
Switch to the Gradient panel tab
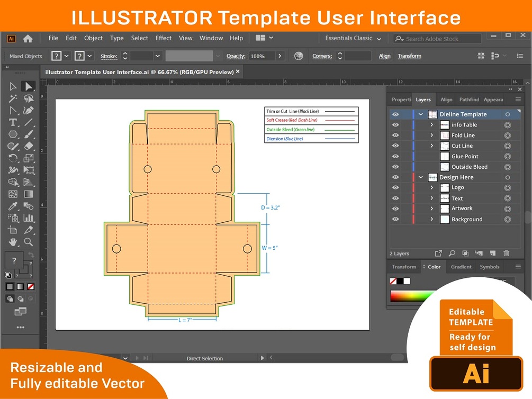(461, 267)
